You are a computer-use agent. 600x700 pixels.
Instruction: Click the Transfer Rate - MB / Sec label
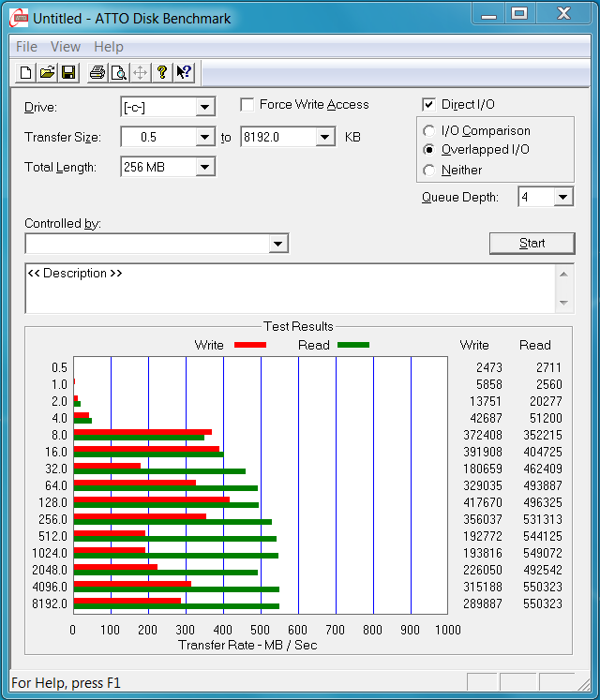247,645
